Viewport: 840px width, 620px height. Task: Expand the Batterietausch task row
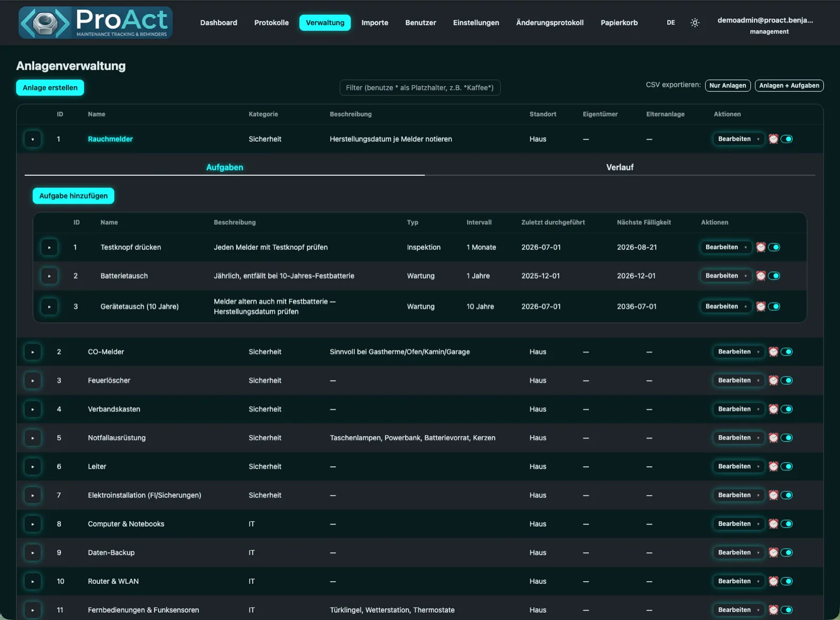(x=49, y=276)
